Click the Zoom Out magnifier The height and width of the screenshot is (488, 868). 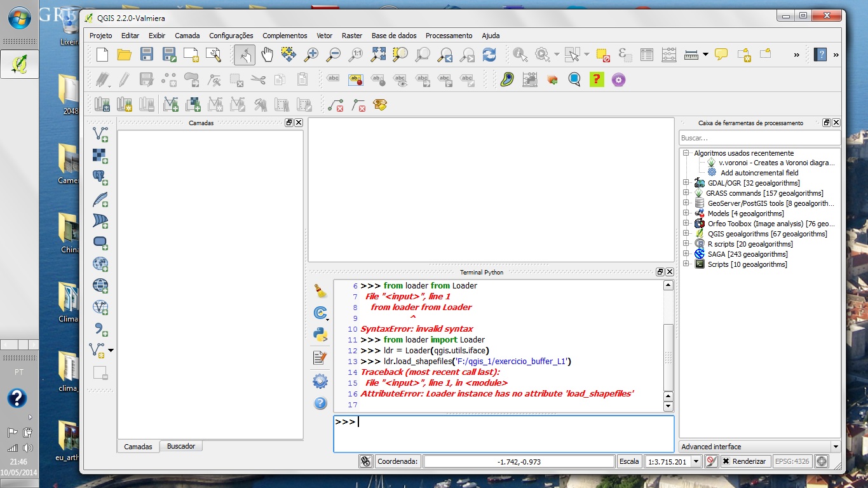[x=333, y=55]
